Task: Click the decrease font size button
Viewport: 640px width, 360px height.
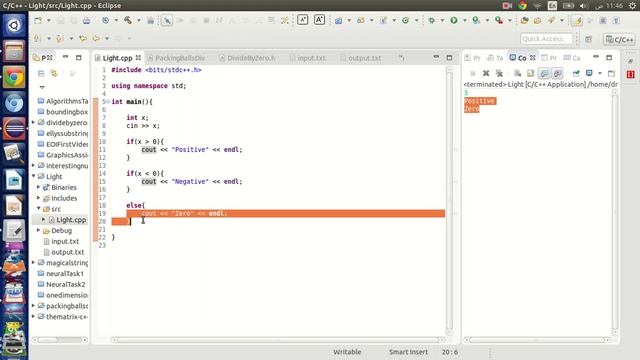Action: point(302,20)
